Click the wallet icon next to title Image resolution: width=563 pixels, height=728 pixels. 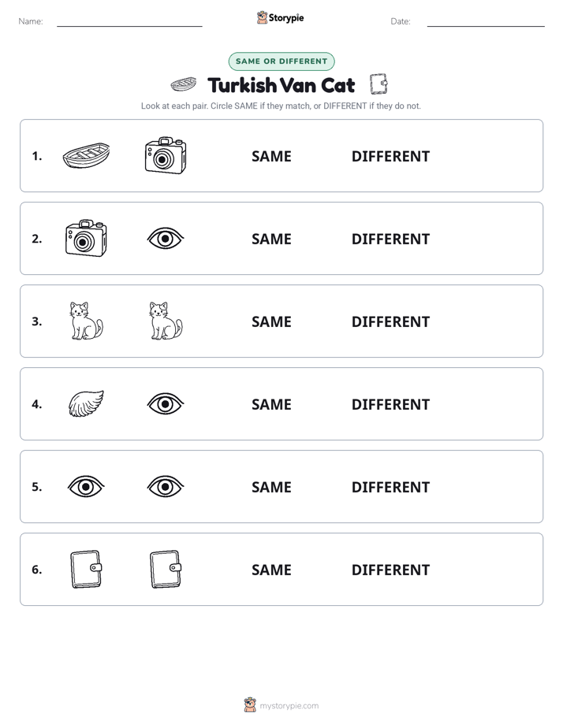pyautogui.click(x=378, y=84)
